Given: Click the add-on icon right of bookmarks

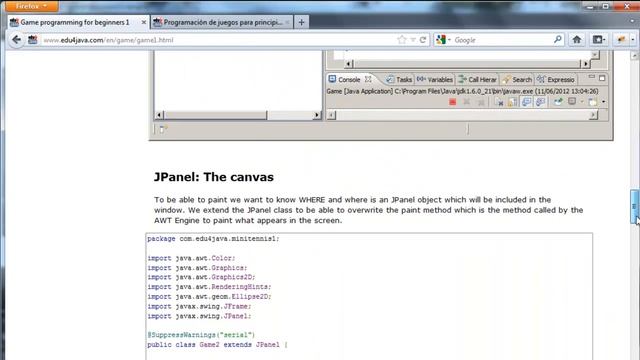Looking at the screenshot, I should pos(621,40).
